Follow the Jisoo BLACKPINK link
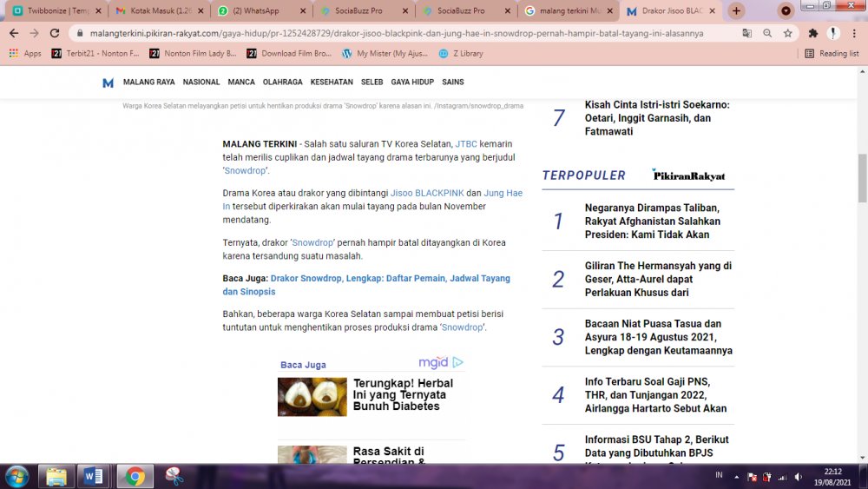The image size is (868, 489). [x=427, y=194]
